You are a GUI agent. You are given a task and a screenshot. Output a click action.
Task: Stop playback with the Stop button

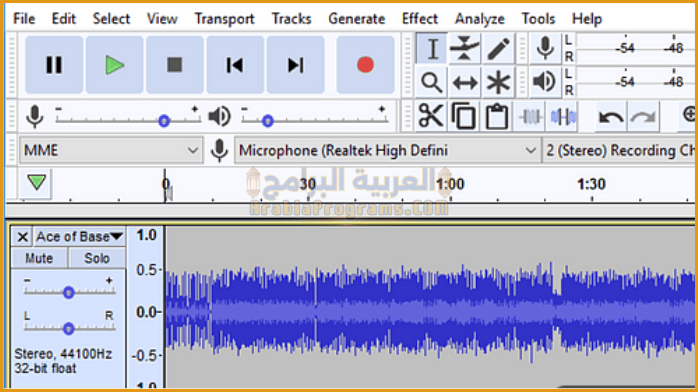click(174, 65)
